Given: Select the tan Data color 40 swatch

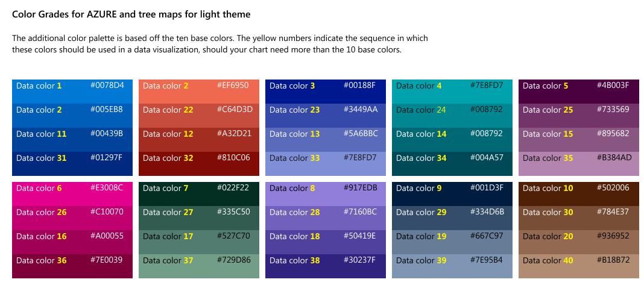Looking at the screenshot, I should pyautogui.click(x=579, y=266).
